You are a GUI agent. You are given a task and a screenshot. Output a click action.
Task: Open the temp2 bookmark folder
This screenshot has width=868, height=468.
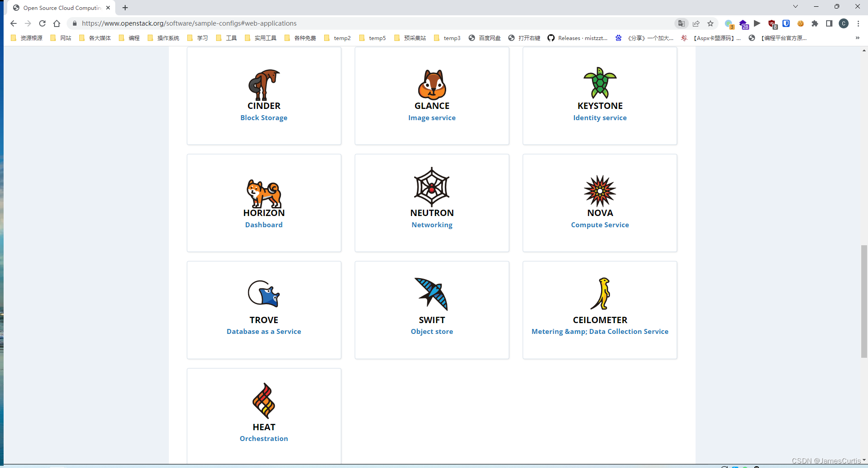(x=337, y=38)
